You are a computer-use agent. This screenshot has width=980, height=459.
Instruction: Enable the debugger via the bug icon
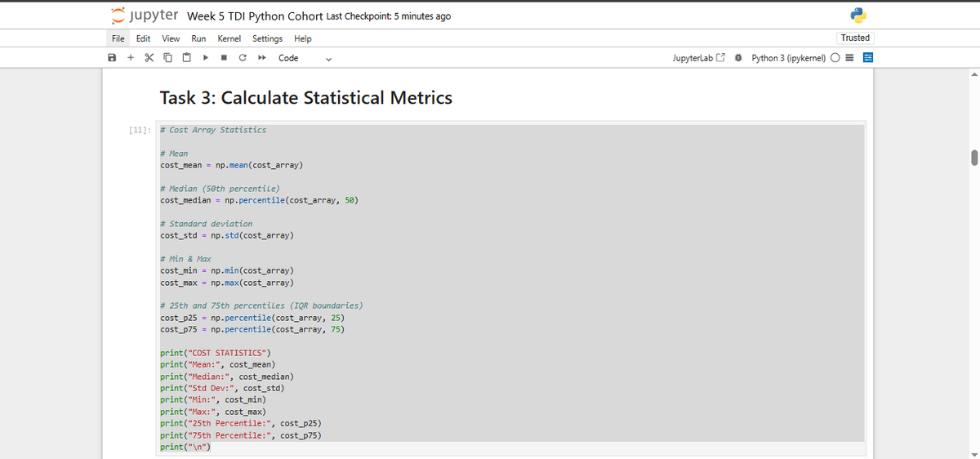[738, 58]
